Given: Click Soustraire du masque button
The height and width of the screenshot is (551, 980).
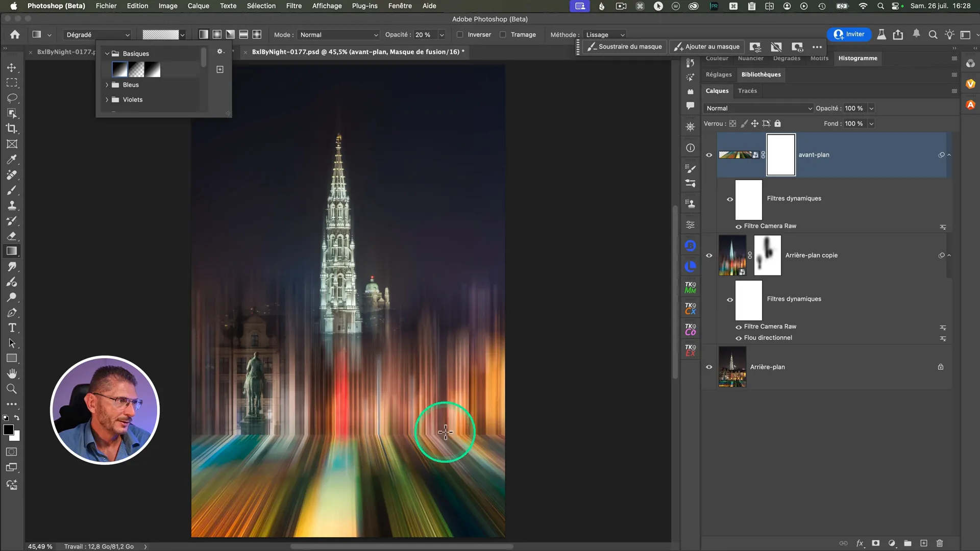Looking at the screenshot, I should 625,46.
